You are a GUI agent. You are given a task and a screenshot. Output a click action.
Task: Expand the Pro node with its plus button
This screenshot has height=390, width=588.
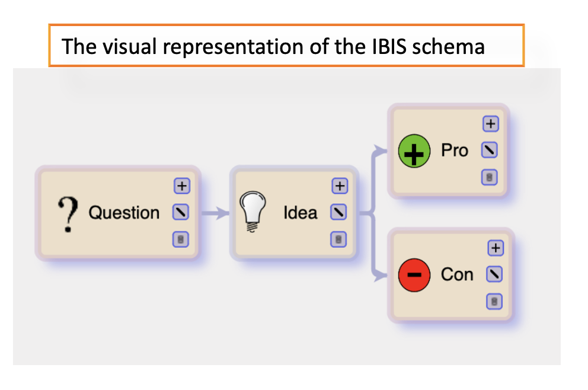click(x=490, y=124)
